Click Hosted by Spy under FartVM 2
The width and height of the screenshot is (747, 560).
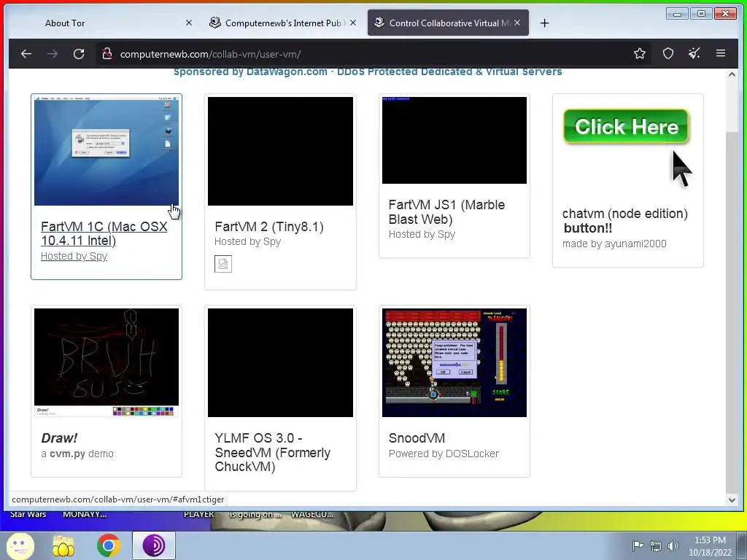click(x=248, y=241)
